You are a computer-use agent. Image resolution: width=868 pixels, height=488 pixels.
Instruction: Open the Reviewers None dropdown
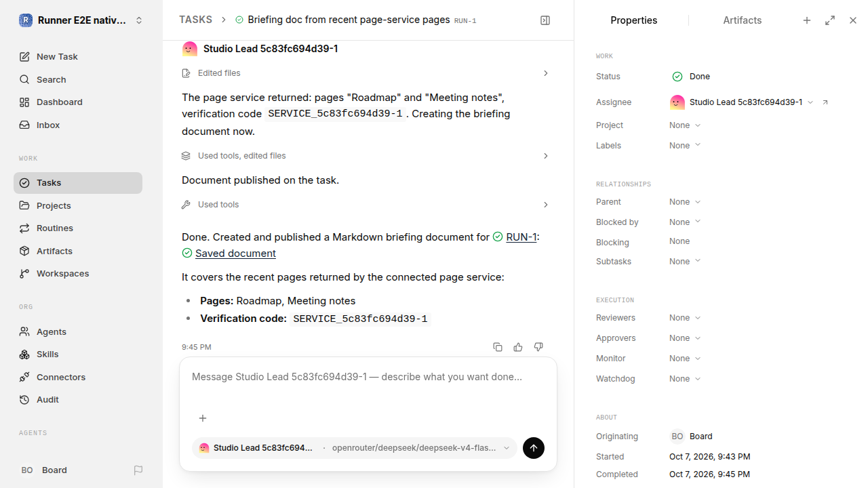tap(685, 318)
